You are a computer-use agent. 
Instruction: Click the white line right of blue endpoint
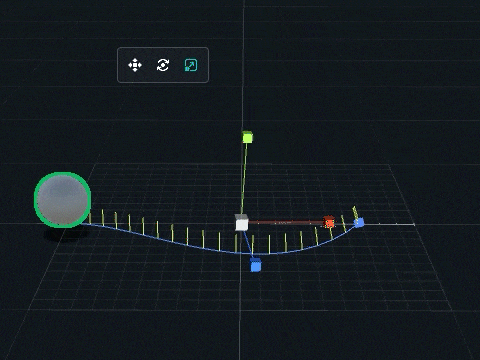[389, 224]
